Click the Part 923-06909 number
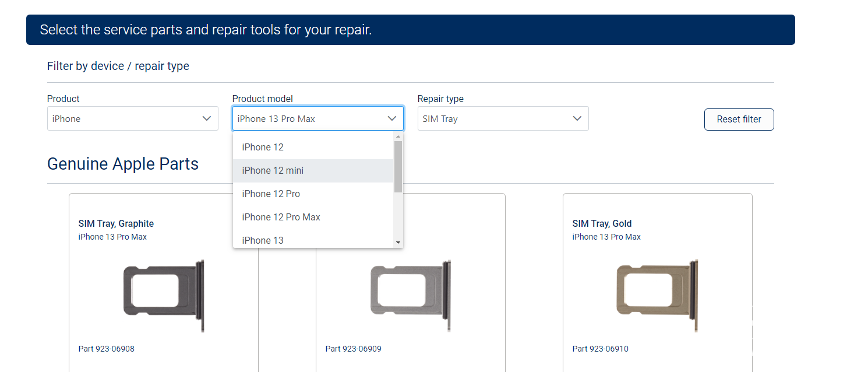Image resolution: width=868 pixels, height=372 pixels. (354, 349)
